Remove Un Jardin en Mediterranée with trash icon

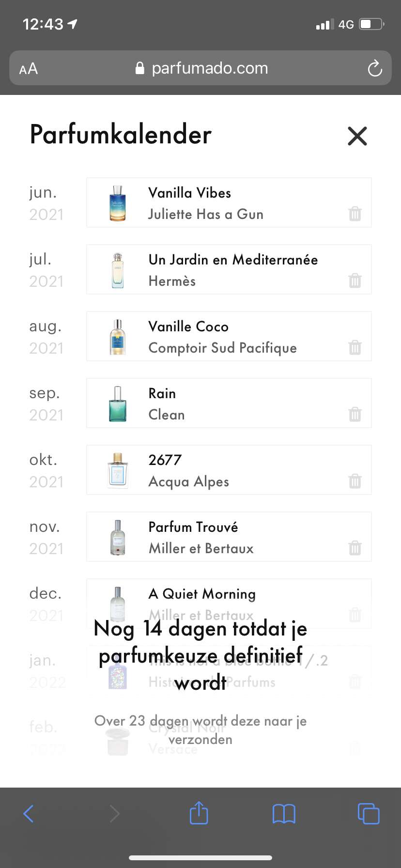tap(355, 280)
